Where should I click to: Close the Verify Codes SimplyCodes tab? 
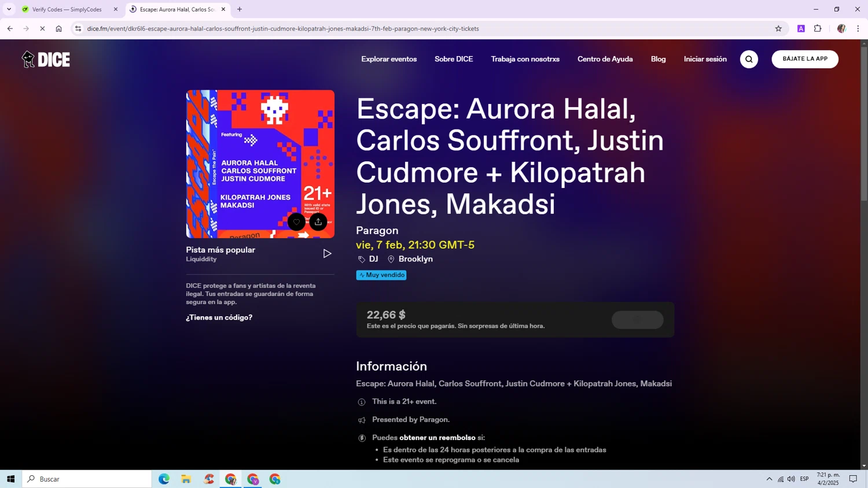tap(116, 9)
